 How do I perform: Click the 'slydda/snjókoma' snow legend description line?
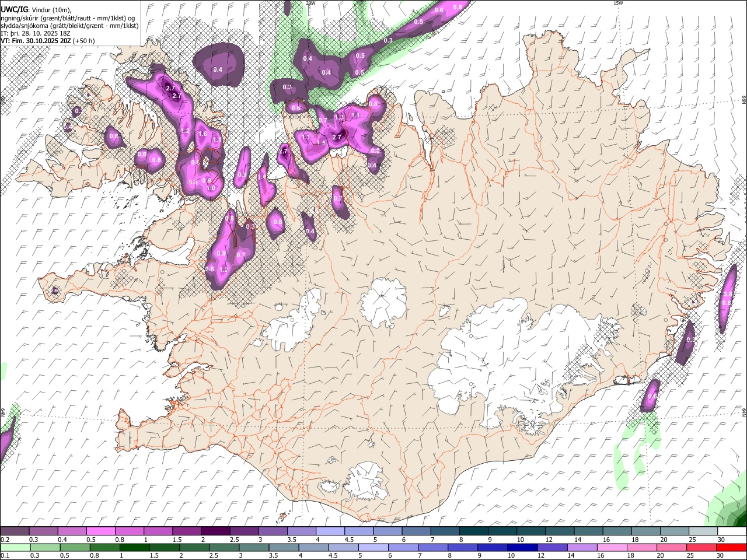click(x=69, y=26)
